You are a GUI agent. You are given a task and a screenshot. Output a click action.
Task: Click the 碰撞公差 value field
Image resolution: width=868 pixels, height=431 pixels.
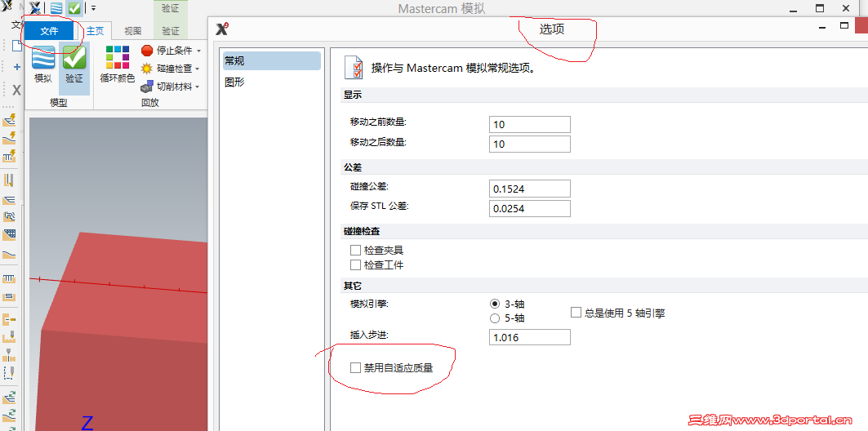[530, 189]
